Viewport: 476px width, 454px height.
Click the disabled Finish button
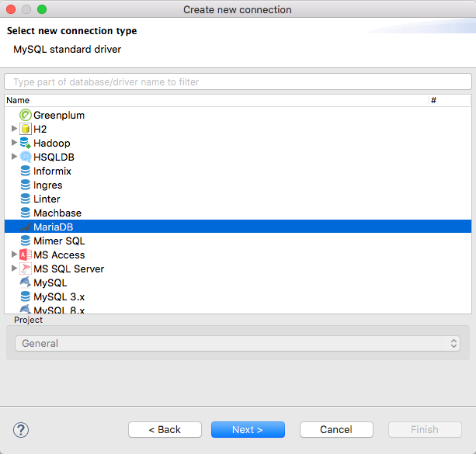[425, 430]
